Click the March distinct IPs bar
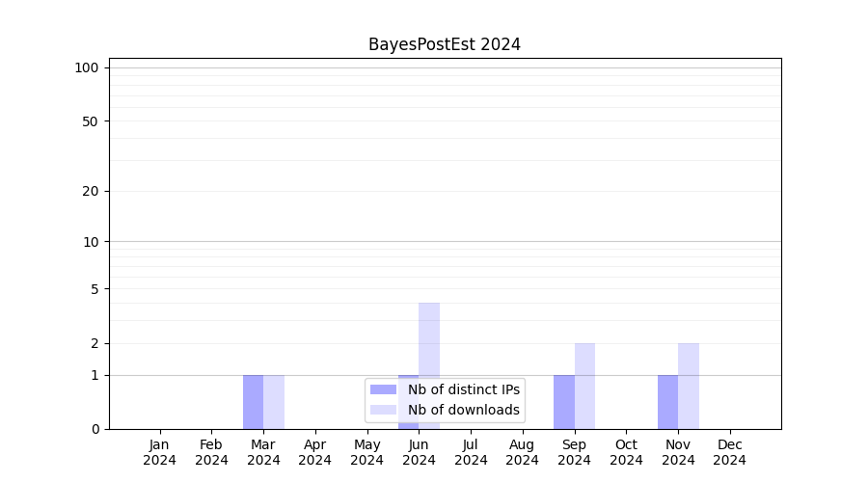The width and height of the screenshot is (868, 482). (253, 402)
